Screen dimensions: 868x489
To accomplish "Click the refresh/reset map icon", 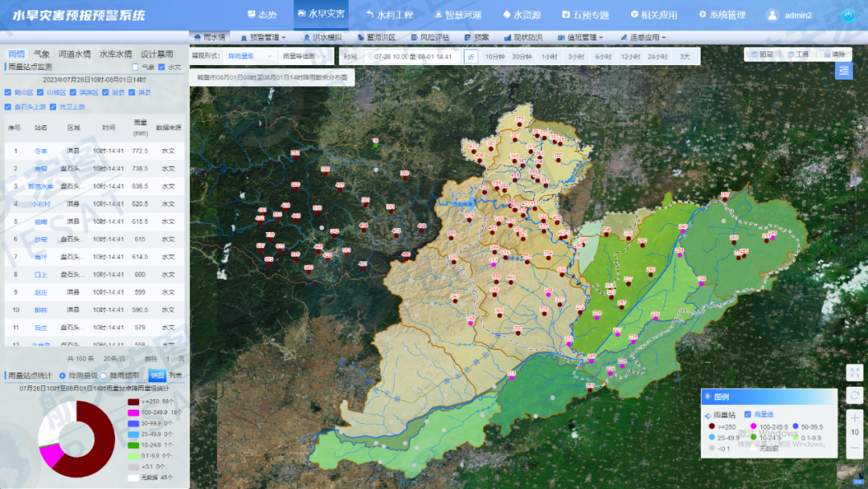I will pyautogui.click(x=854, y=395).
